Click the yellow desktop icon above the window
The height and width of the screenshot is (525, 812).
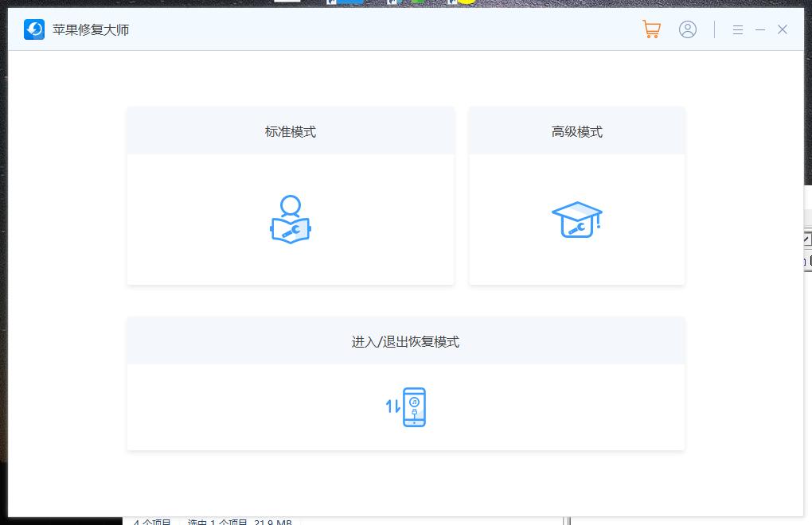point(466,2)
